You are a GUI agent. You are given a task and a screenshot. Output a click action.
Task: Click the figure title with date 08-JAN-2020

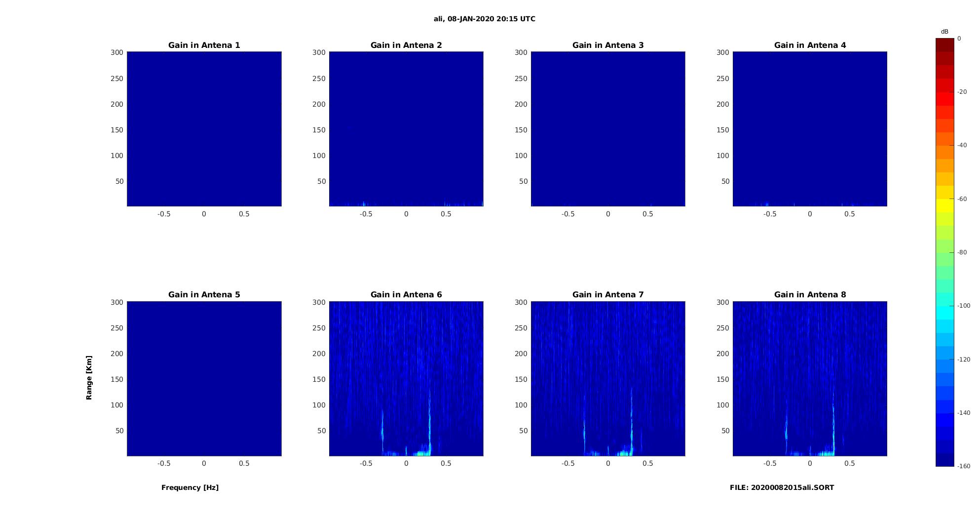[485, 19]
